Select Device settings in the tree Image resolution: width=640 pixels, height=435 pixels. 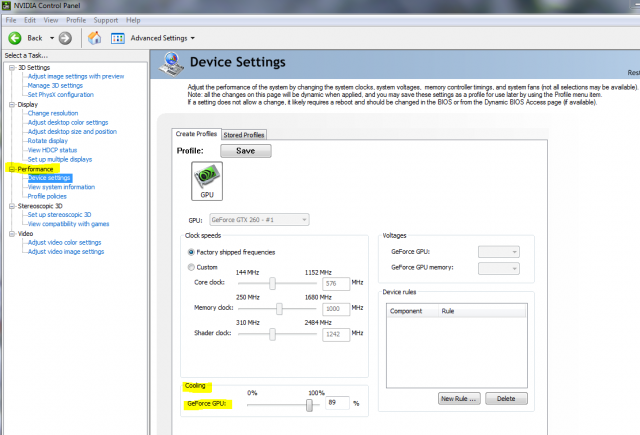49,178
